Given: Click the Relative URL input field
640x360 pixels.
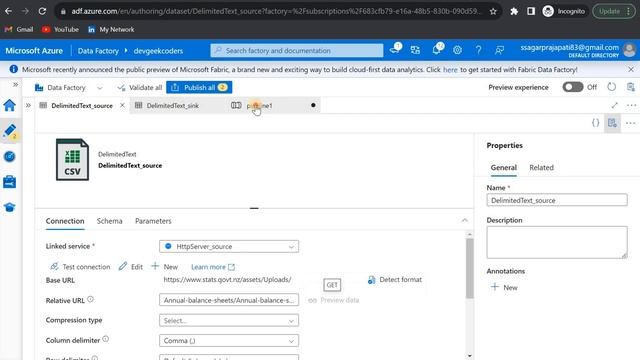Looking at the screenshot, I should (229, 300).
